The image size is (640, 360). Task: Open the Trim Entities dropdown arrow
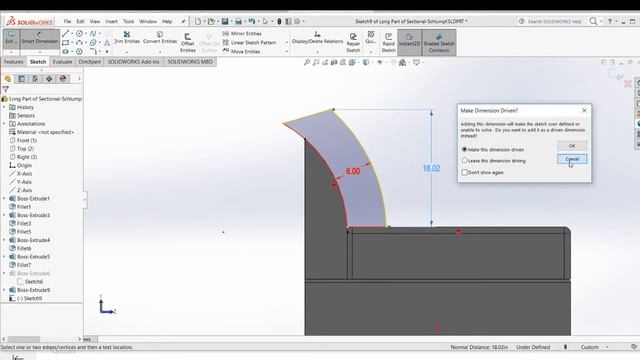(x=127, y=52)
